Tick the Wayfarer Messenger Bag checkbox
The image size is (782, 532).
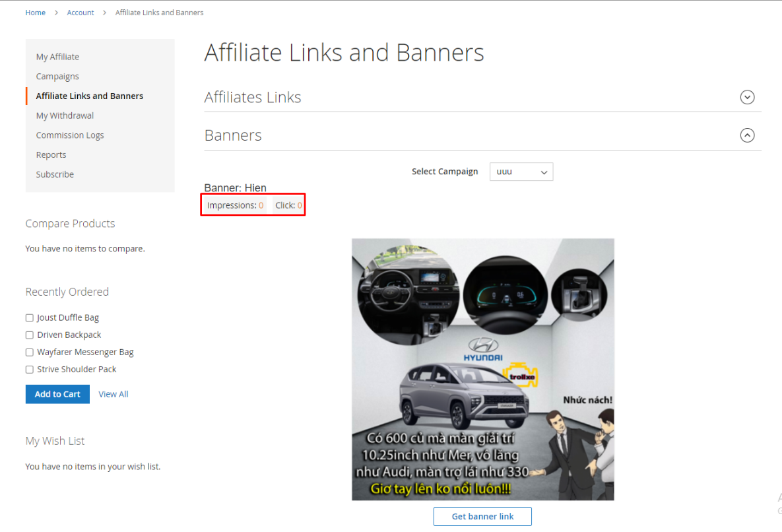[29, 352]
